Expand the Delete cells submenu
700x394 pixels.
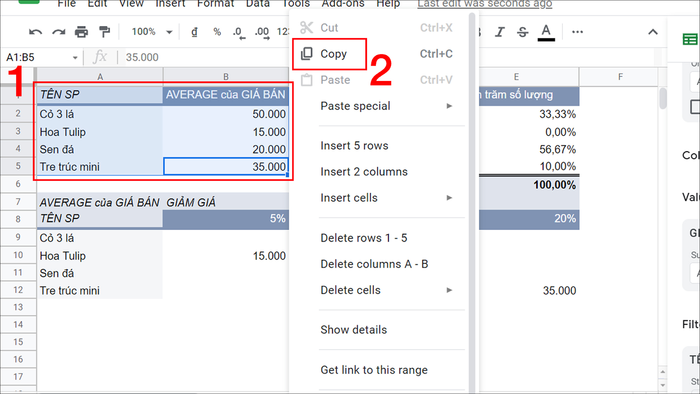pos(379,290)
